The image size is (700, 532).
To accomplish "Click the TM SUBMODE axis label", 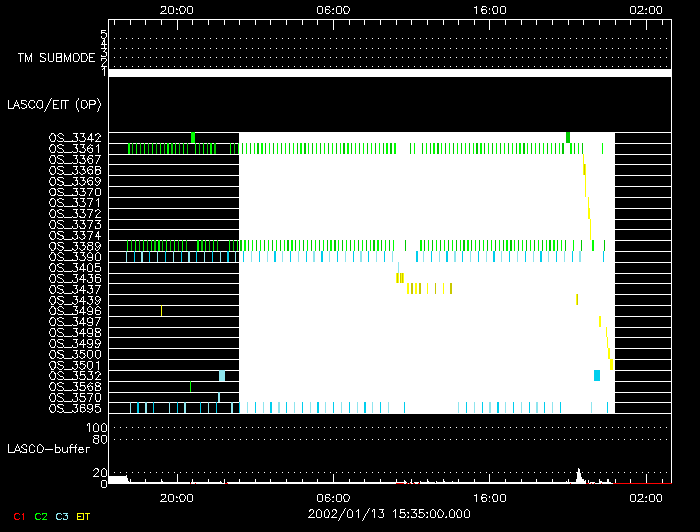I will (x=56, y=57).
